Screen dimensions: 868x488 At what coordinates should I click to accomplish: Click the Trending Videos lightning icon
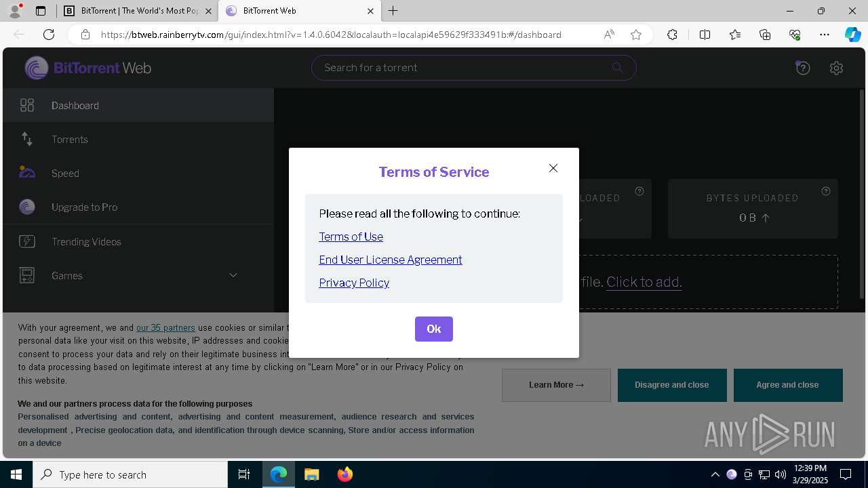tap(27, 241)
